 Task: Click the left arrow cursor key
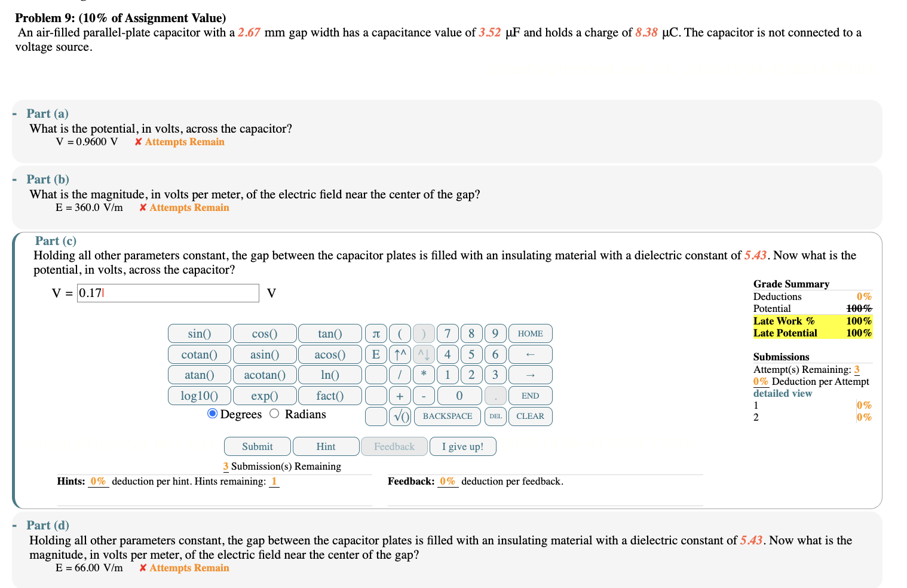tap(530, 354)
